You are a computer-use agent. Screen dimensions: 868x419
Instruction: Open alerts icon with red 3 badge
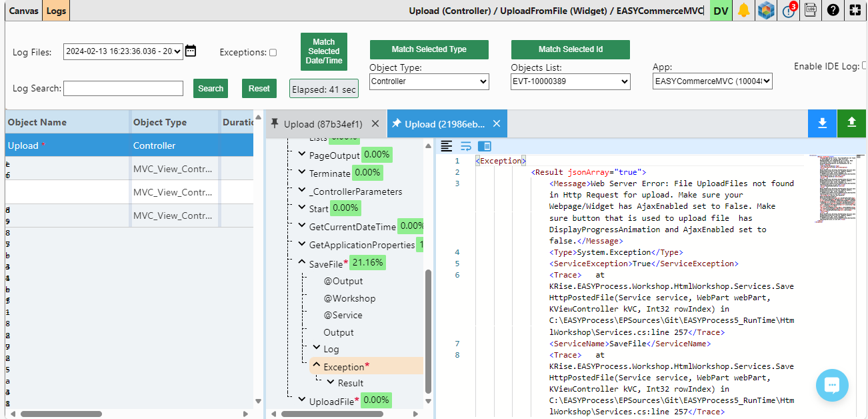[789, 10]
